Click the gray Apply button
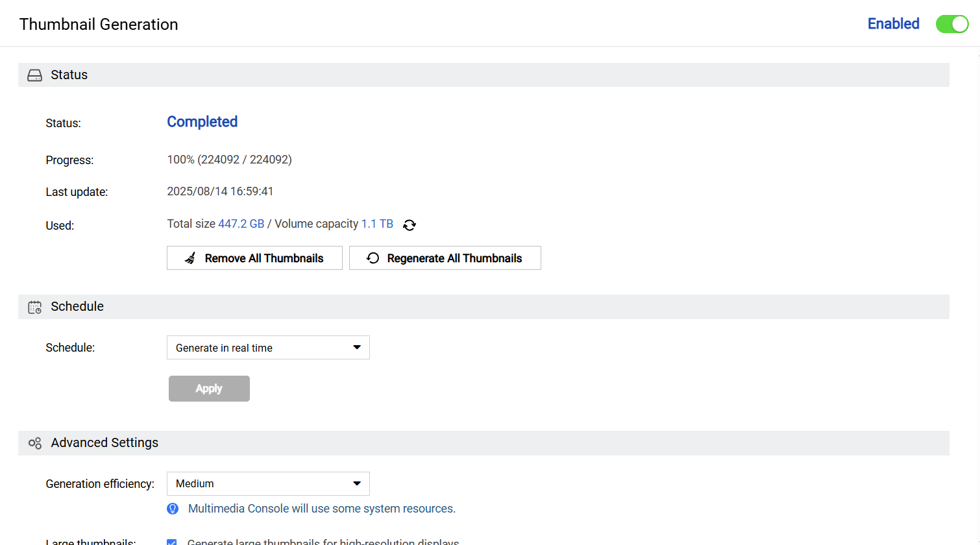 tap(209, 389)
